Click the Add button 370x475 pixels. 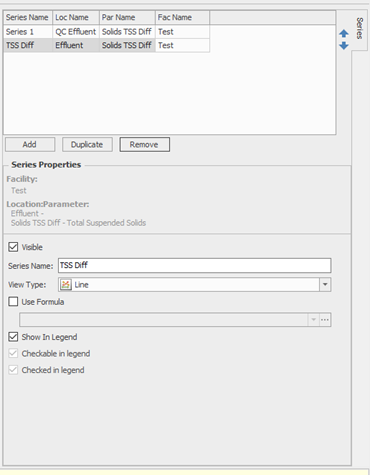click(30, 145)
